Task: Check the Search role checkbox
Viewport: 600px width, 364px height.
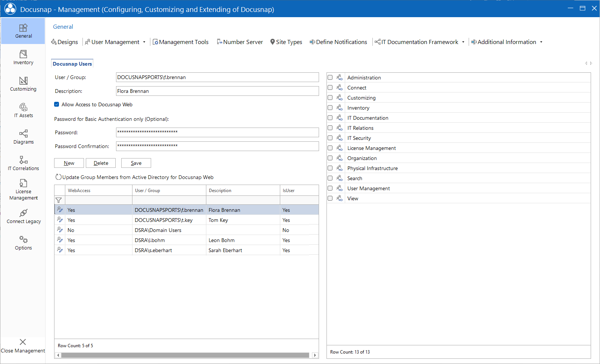Action: click(x=330, y=178)
